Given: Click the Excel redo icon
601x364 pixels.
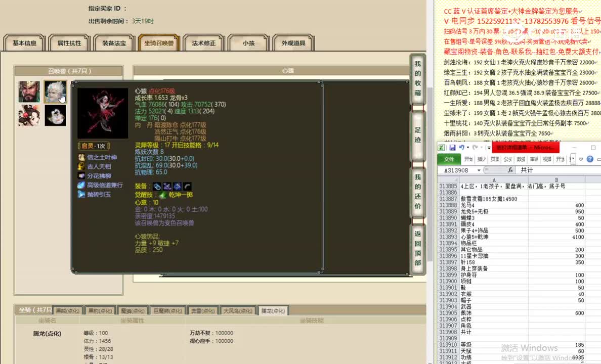Looking at the screenshot, I should 475,148.
